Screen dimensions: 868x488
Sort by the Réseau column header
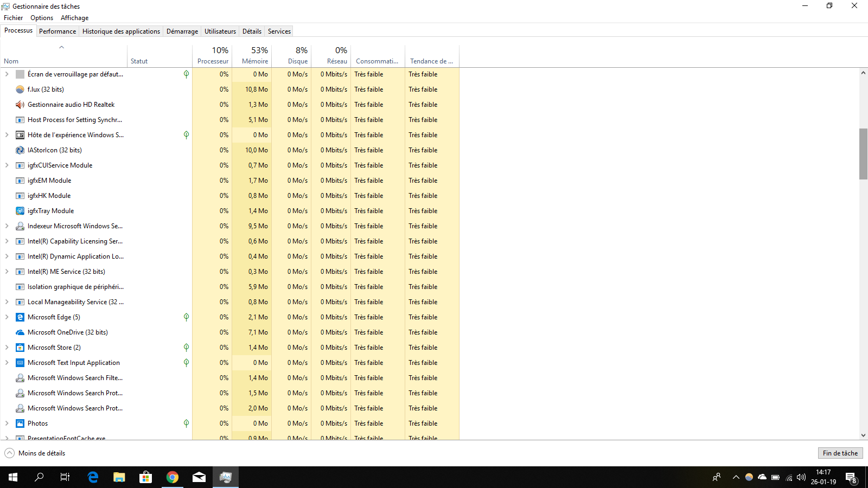point(331,55)
